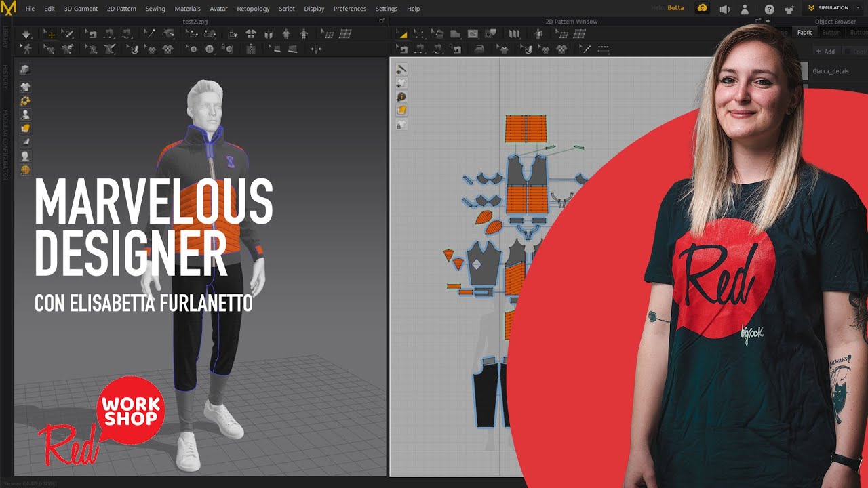Pop out the test2.zprj 3D window

(382, 22)
